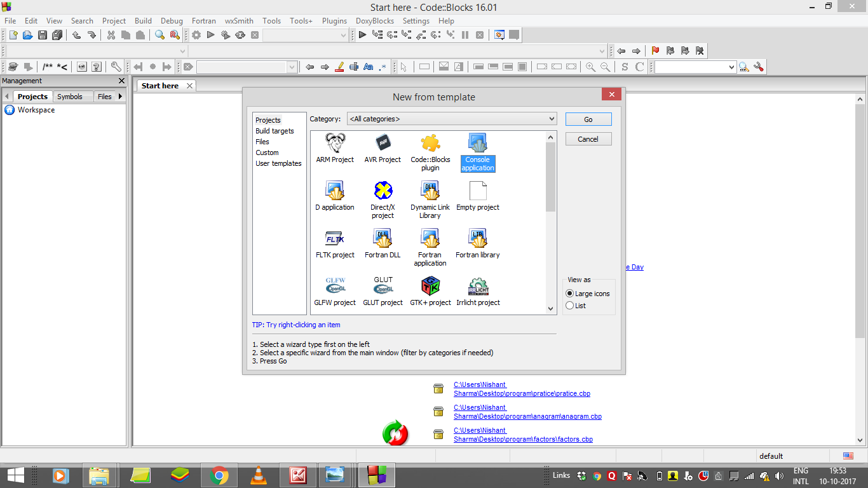The width and height of the screenshot is (868, 488).
Task: Click the Build gear icon
Action: point(196,35)
